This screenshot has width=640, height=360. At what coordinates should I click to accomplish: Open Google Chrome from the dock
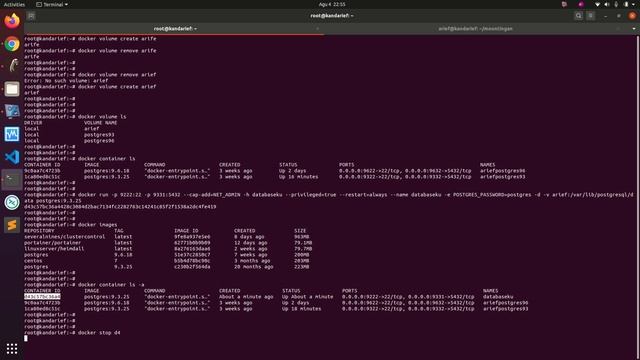[x=12, y=44]
